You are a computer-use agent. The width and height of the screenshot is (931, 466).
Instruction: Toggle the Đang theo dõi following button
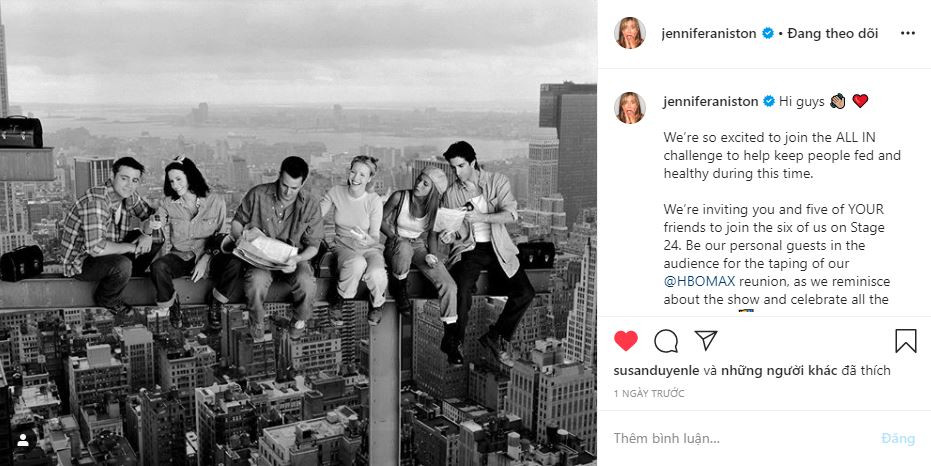click(832, 34)
